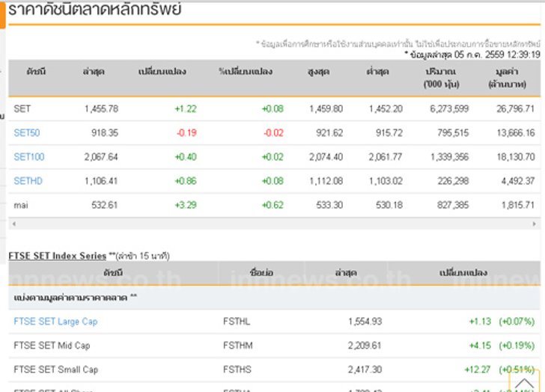Click mai value 1,815.71
This screenshot has height=392, width=545.
(x=518, y=205)
